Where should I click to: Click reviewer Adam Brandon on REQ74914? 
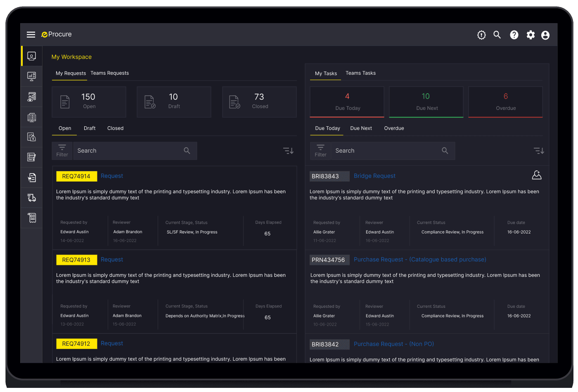click(128, 232)
